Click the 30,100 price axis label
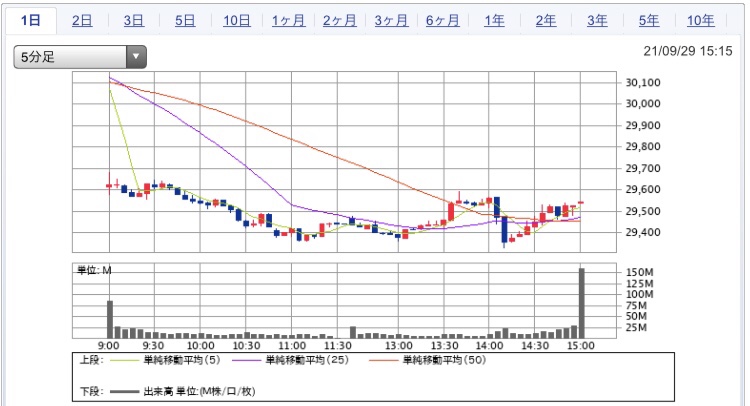The image size is (750, 406). pyautogui.click(x=643, y=82)
